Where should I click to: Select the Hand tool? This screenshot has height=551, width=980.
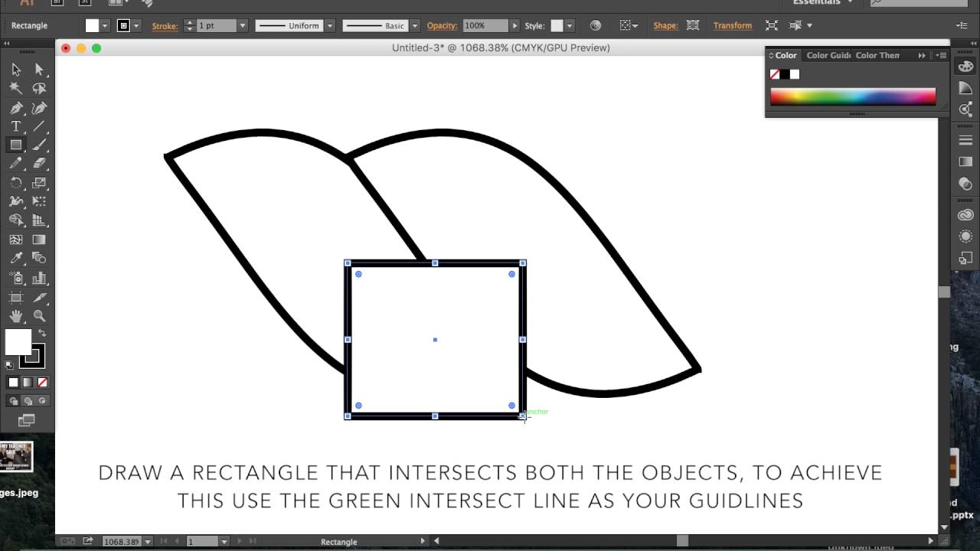click(x=15, y=315)
